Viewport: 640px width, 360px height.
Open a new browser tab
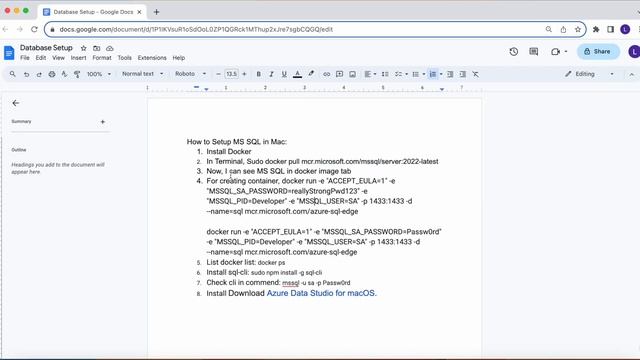[156, 12]
